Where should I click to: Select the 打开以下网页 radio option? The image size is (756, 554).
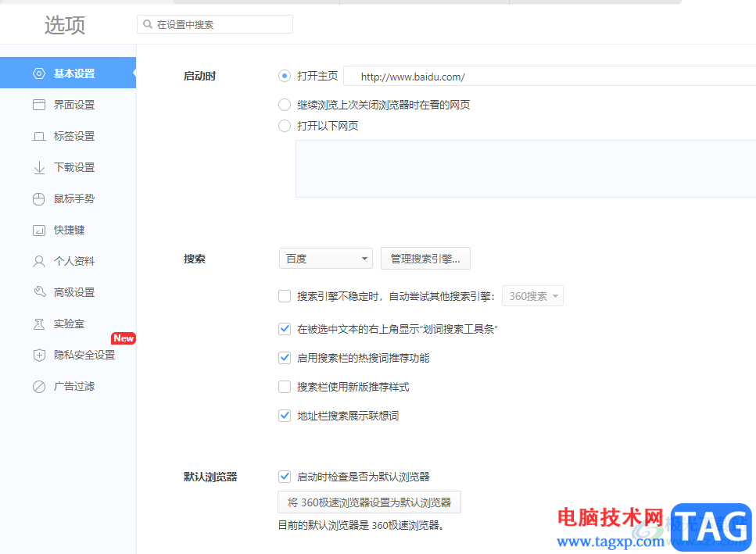click(285, 126)
